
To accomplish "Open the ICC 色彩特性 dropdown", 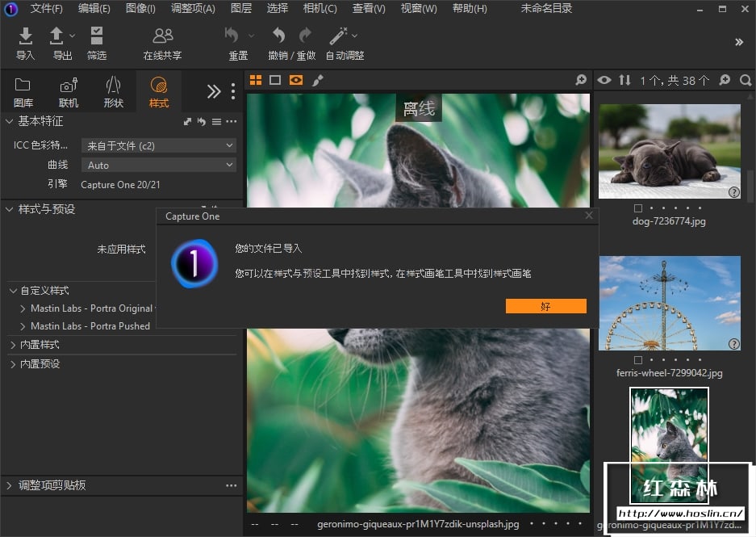I will click(x=159, y=145).
